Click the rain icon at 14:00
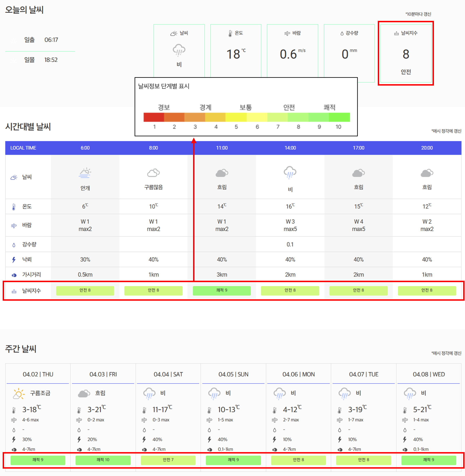This screenshot has height=476, width=465. pyautogui.click(x=290, y=172)
